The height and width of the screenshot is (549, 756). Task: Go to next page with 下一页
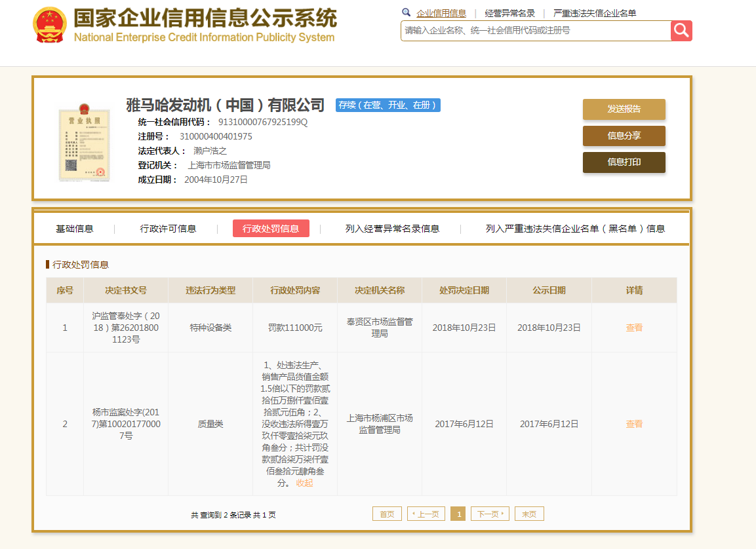click(x=490, y=514)
